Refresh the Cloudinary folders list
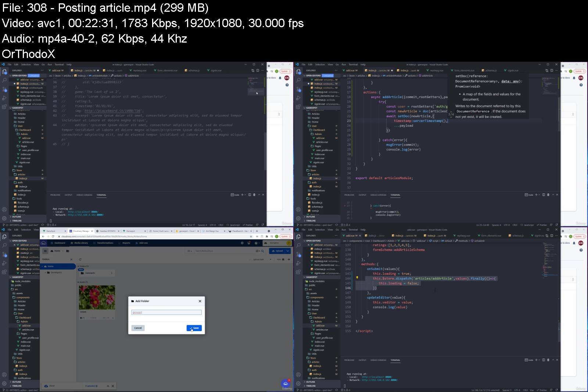 coord(80,259)
